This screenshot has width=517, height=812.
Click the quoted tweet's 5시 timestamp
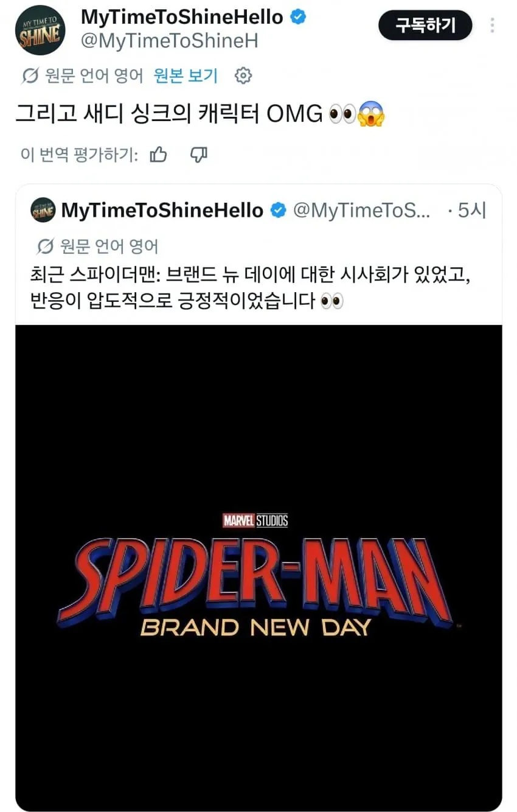pyautogui.click(x=471, y=211)
